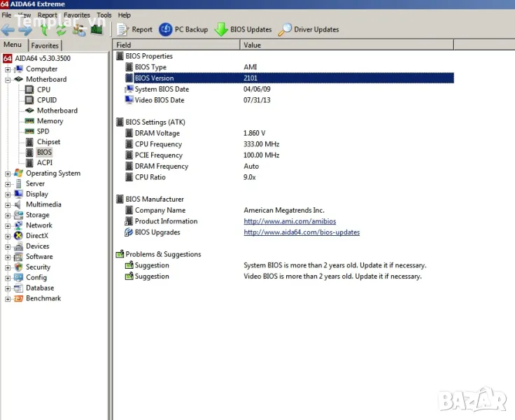Viewport: 515px width, 420px height.
Task: Select the DRAM Voltage row
Action: coord(157,133)
